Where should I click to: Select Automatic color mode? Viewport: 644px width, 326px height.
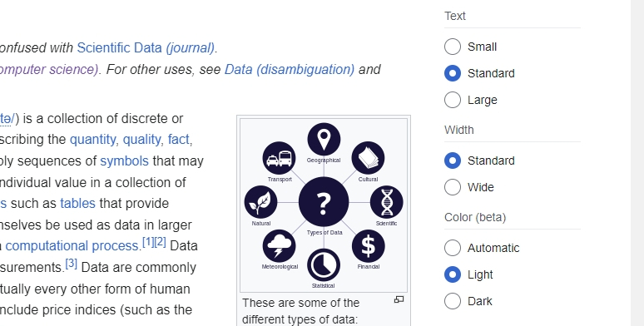[453, 248]
